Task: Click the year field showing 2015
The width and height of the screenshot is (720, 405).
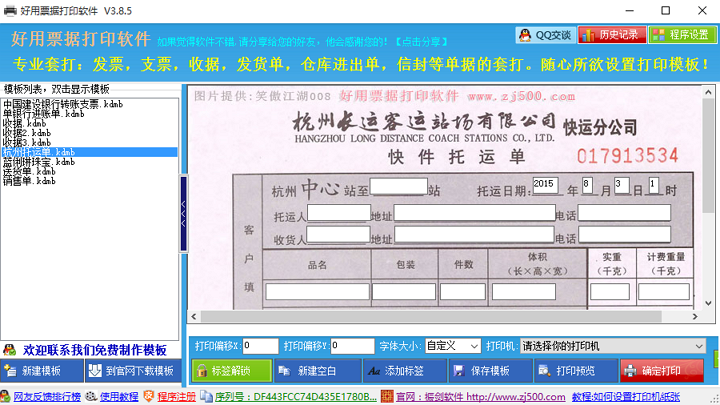Action: 545,186
